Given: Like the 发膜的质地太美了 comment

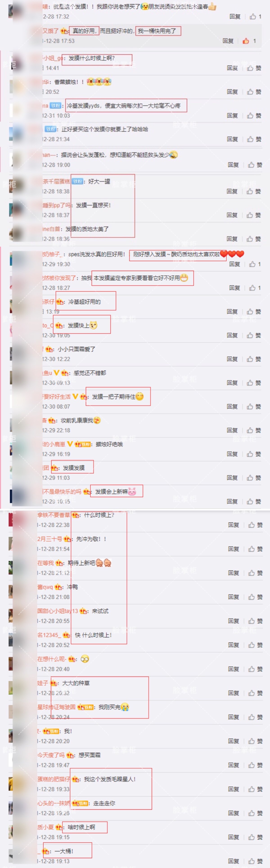Looking at the screenshot, I should click(x=254, y=239).
